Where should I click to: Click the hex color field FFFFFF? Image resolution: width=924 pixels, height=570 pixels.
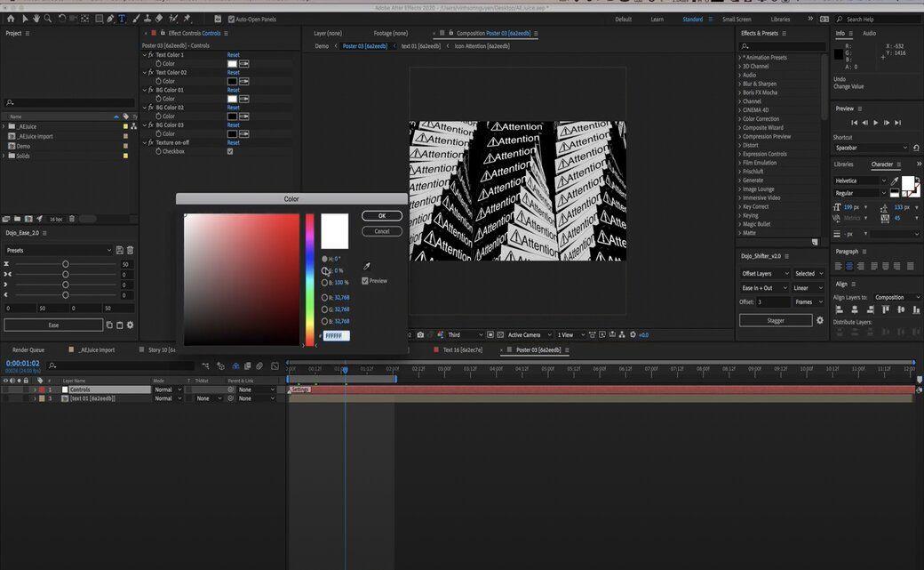pyautogui.click(x=337, y=336)
